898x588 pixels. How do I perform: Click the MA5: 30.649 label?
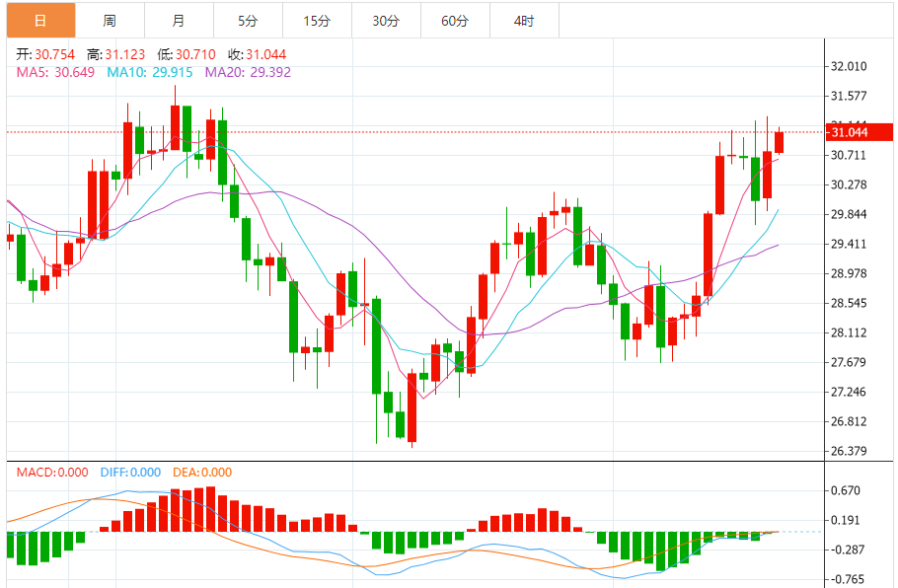(55, 72)
